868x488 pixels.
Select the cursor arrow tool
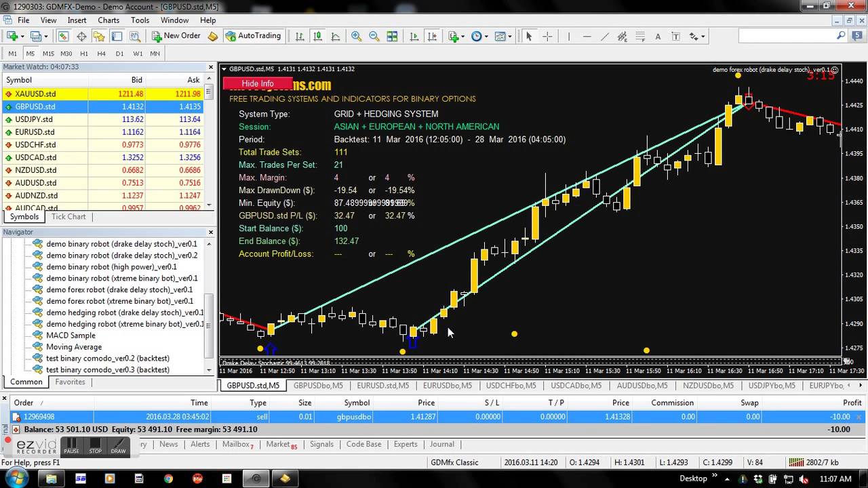click(x=529, y=36)
